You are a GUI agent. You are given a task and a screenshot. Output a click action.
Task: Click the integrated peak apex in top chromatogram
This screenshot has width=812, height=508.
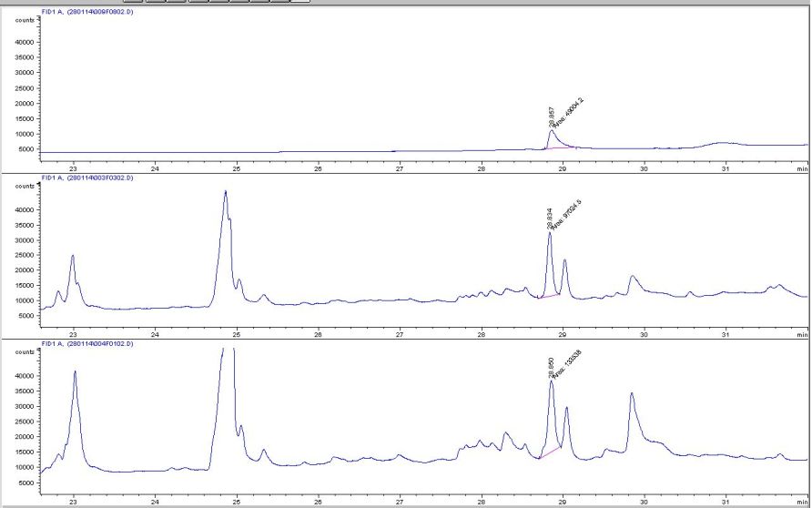[x=552, y=132]
